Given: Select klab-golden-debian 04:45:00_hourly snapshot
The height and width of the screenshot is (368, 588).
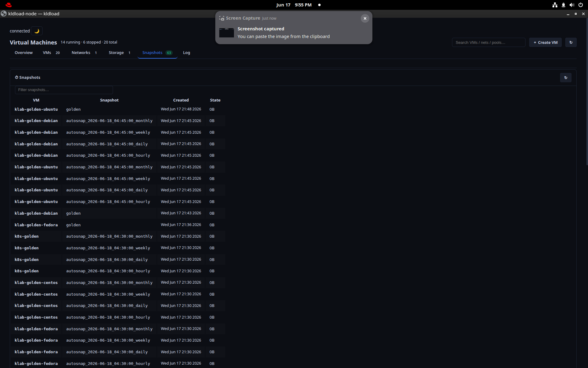Looking at the screenshot, I should [x=118, y=155].
